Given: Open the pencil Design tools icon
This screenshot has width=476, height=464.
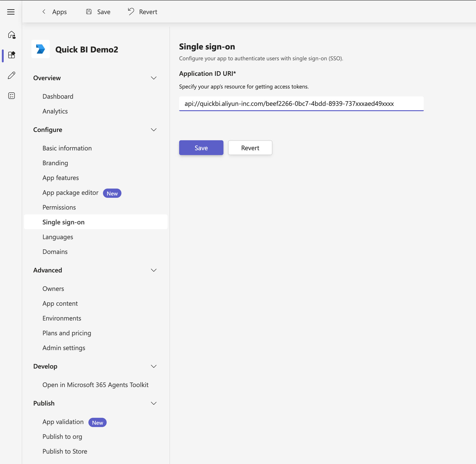Looking at the screenshot, I should pyautogui.click(x=12, y=75).
